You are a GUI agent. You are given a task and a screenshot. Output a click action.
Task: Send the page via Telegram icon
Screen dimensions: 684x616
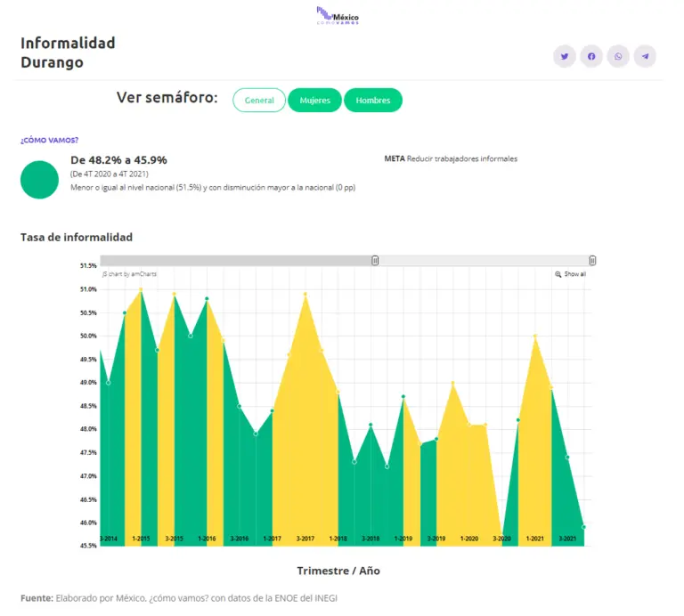click(645, 56)
